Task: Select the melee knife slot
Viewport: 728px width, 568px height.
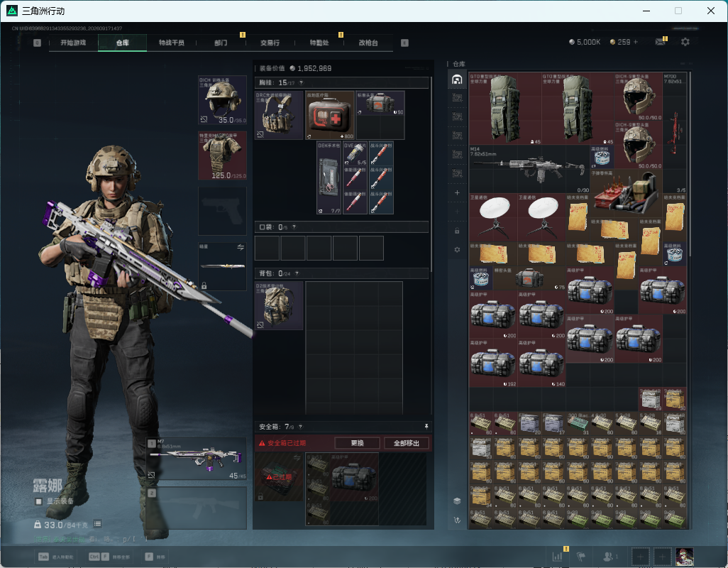Action: [x=222, y=266]
